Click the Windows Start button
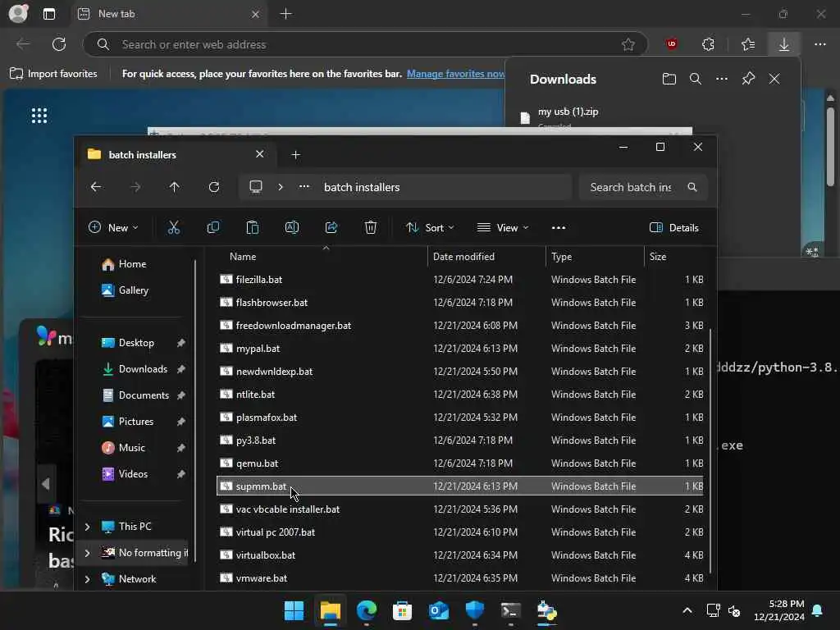 tap(294, 610)
